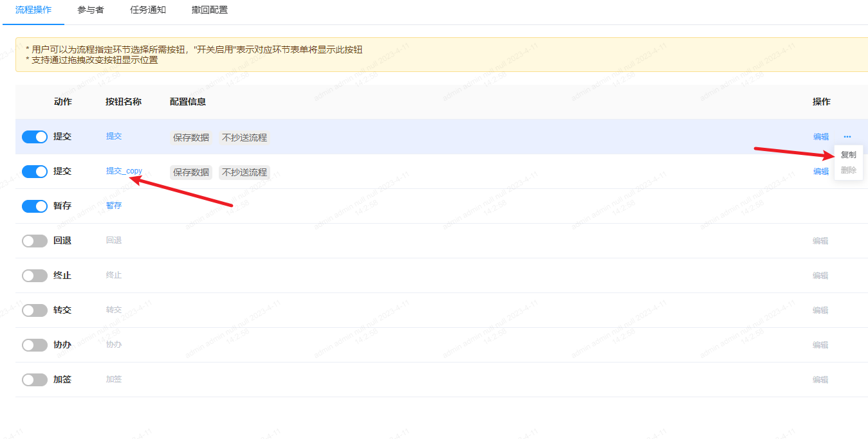Disable the toggle for the first 提交 action
The width and height of the screenshot is (868, 439).
click(x=35, y=137)
